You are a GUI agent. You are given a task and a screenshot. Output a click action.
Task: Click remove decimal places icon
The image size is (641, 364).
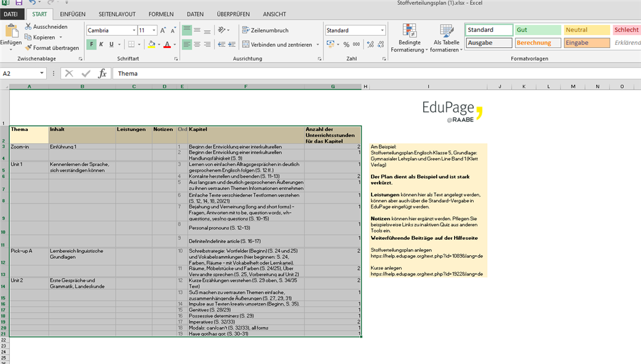[381, 44]
